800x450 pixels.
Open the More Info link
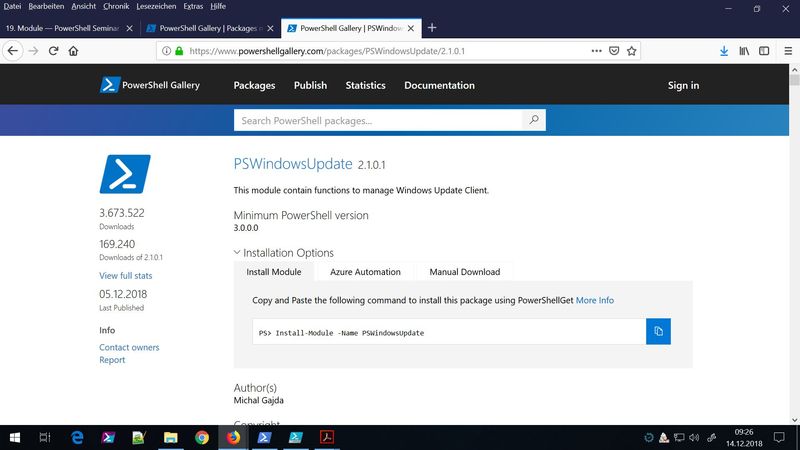[x=595, y=300]
